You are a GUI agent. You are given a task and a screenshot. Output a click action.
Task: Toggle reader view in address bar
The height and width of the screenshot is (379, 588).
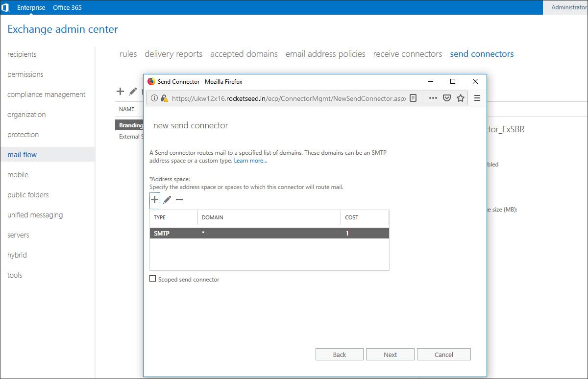tap(413, 98)
